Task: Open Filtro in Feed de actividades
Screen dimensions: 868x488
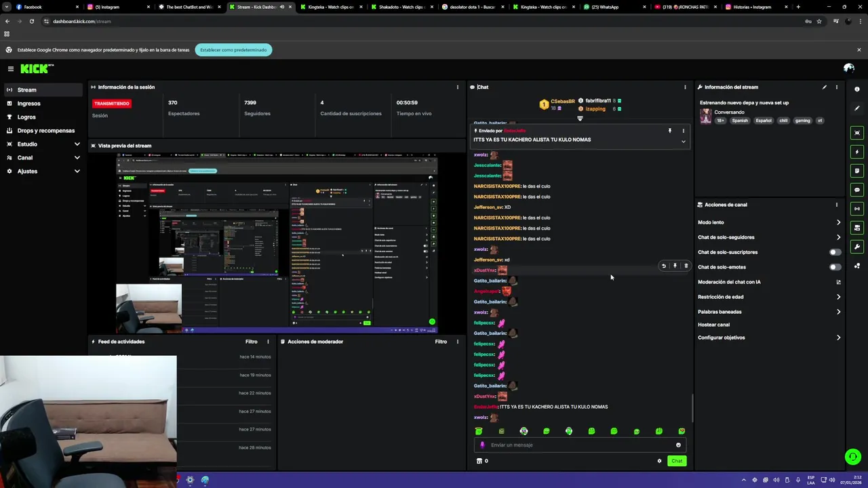Action: click(252, 342)
